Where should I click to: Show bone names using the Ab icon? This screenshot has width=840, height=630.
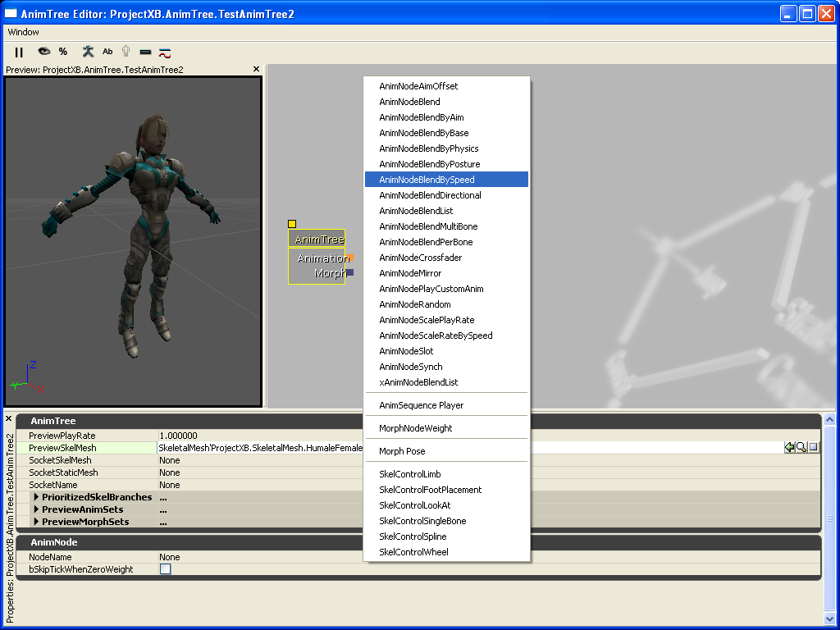[107, 52]
